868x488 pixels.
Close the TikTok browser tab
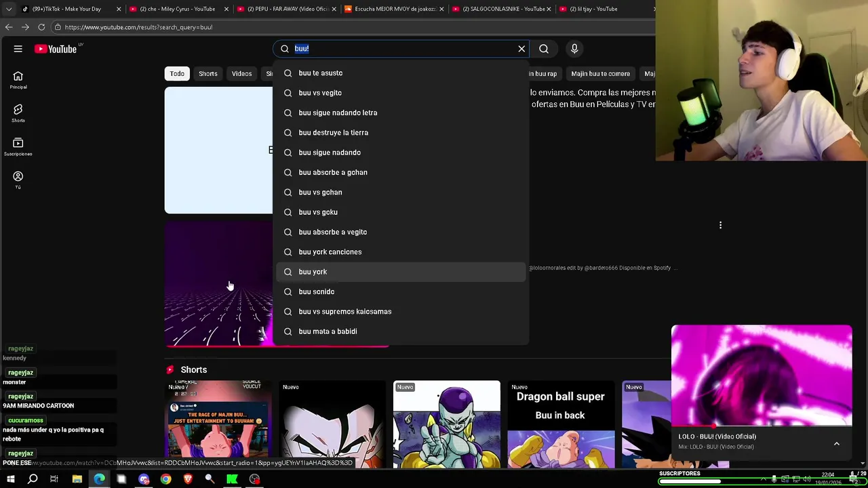[x=119, y=9]
